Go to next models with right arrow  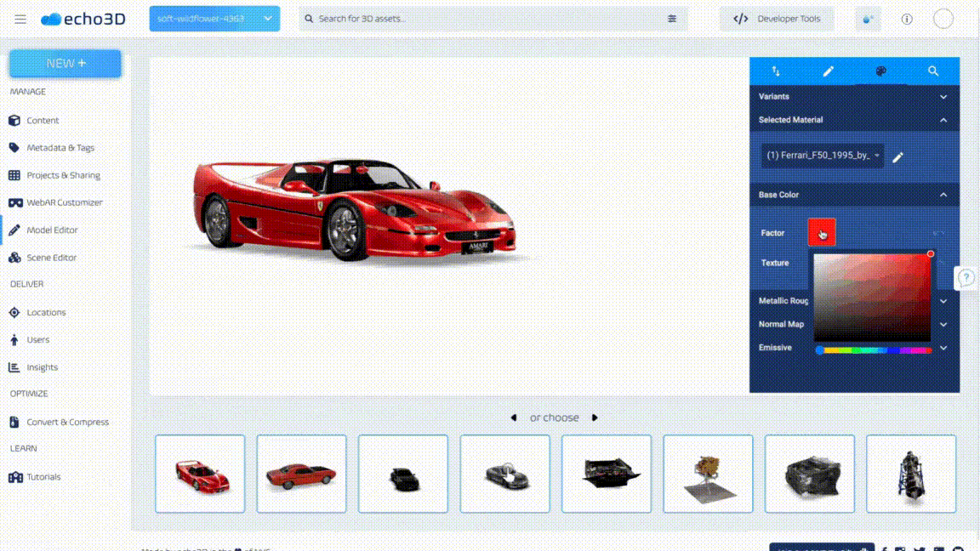(595, 418)
